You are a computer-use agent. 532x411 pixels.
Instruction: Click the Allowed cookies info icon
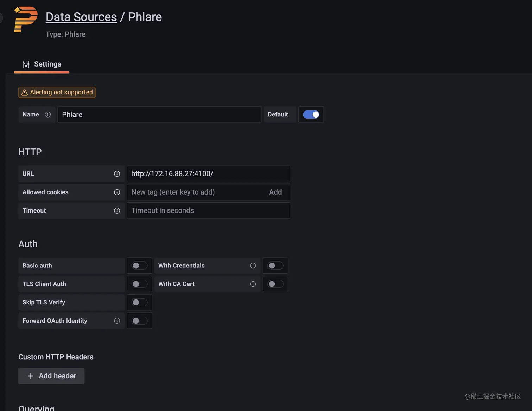click(x=117, y=192)
